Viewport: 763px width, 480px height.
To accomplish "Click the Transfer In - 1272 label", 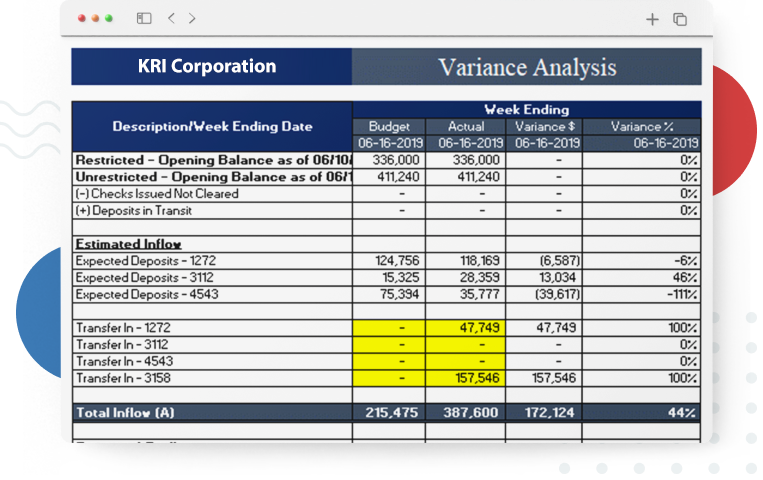I will (x=123, y=328).
